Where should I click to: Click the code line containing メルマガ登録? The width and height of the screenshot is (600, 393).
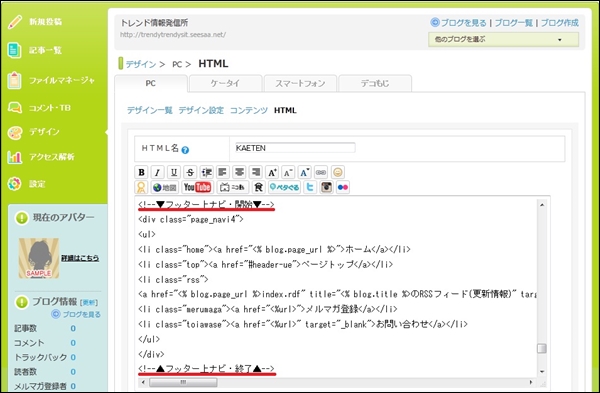tap(267, 309)
